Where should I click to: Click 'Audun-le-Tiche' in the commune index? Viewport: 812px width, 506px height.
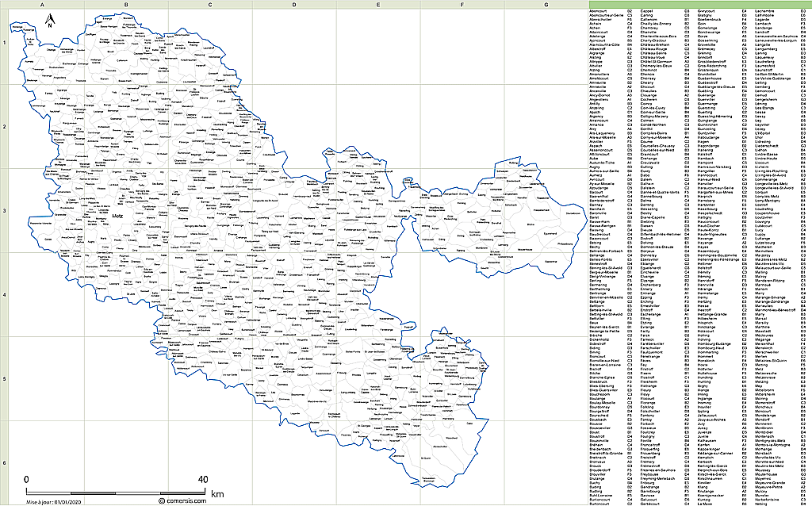point(602,163)
